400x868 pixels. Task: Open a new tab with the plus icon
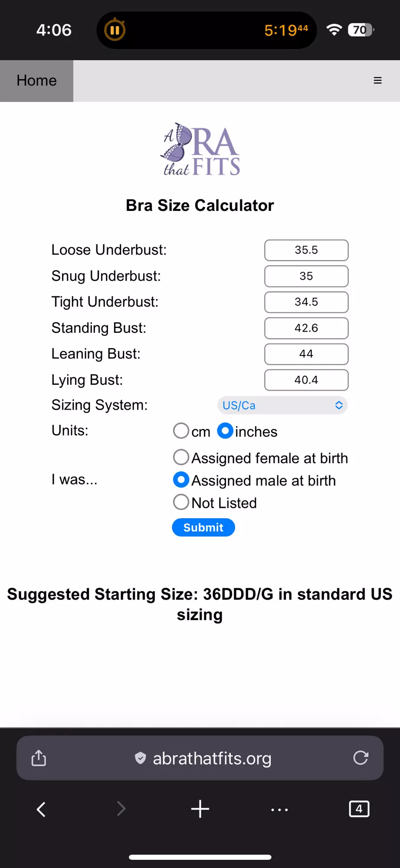click(200, 809)
